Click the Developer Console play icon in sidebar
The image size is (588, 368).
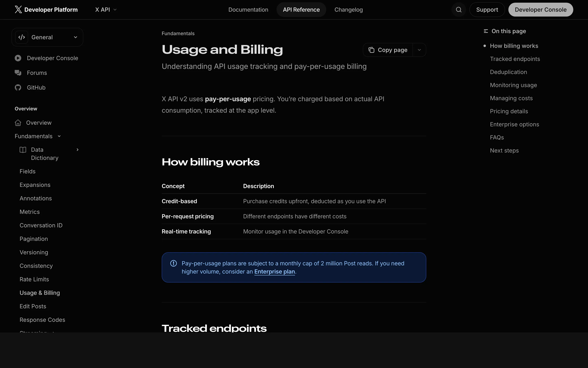pos(18,58)
